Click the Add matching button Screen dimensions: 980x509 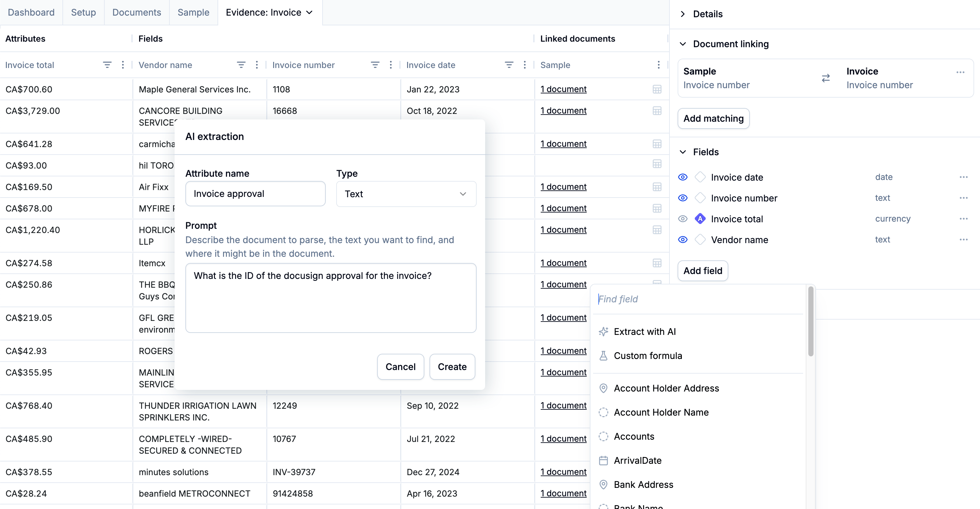click(713, 118)
